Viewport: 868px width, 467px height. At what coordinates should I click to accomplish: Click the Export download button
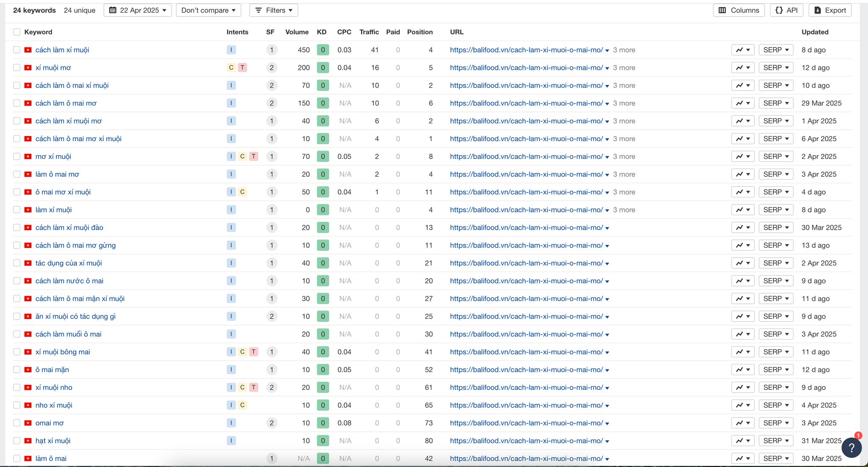(830, 10)
